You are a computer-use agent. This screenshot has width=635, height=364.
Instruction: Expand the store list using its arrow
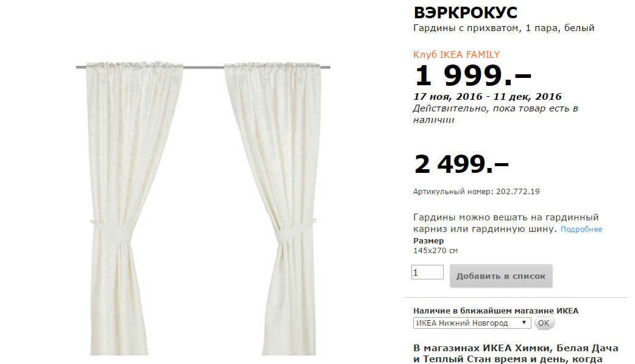pyautogui.click(x=523, y=323)
